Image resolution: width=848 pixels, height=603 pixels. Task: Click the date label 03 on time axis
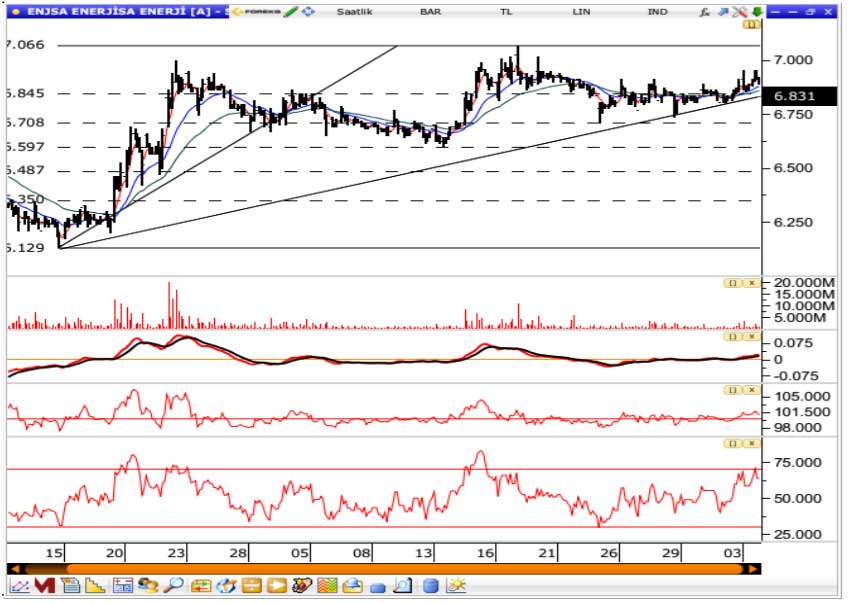point(733,553)
